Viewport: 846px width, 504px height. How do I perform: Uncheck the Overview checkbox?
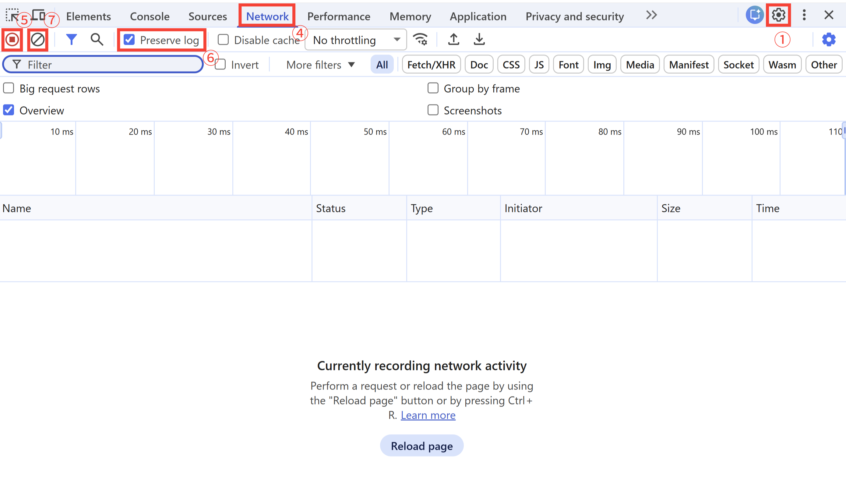[x=9, y=110]
